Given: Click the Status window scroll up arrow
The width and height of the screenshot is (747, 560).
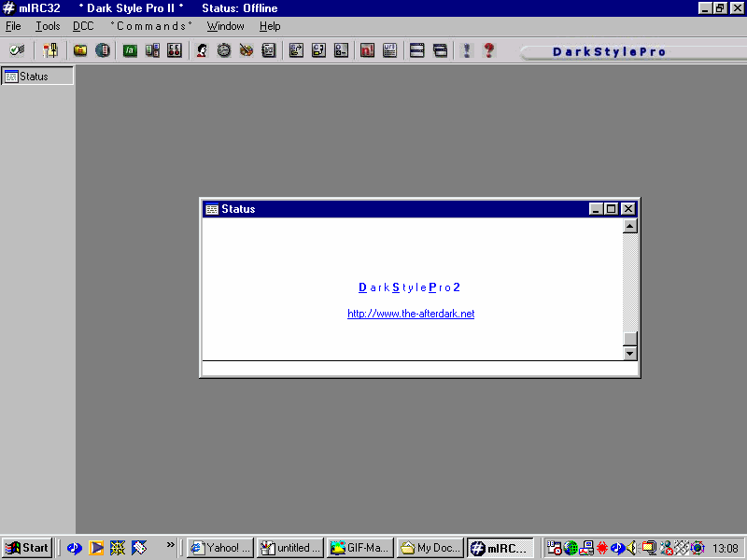Looking at the screenshot, I should coord(629,226).
